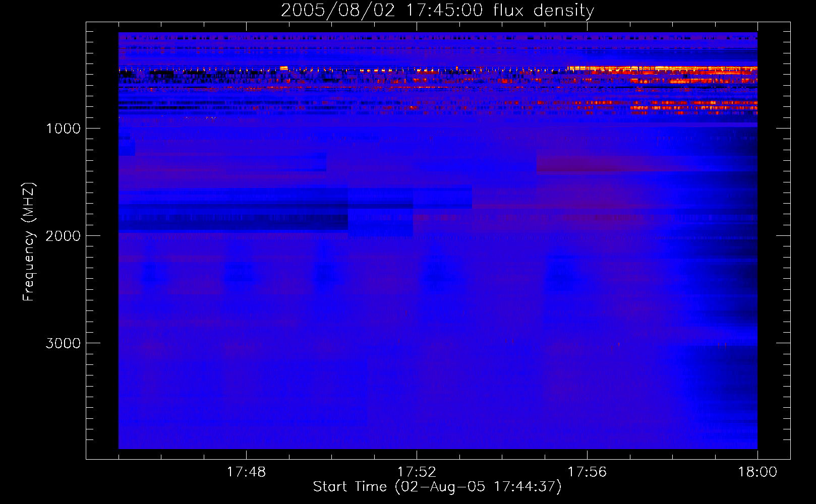
Task: Click the 17:56 time tick label
Action: pyautogui.click(x=587, y=472)
